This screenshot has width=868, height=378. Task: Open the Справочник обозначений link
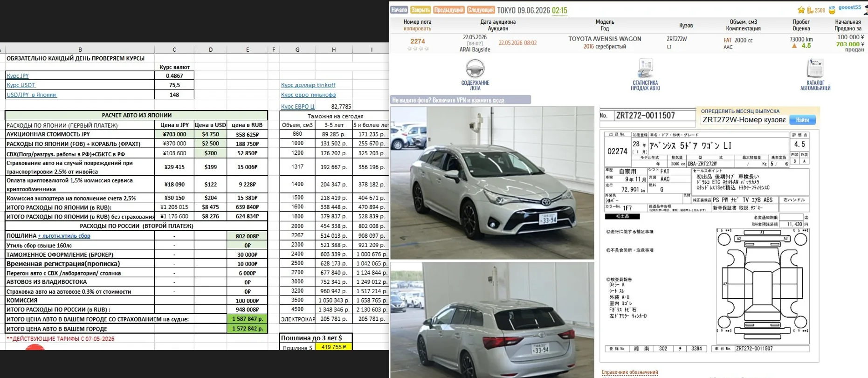pos(629,372)
